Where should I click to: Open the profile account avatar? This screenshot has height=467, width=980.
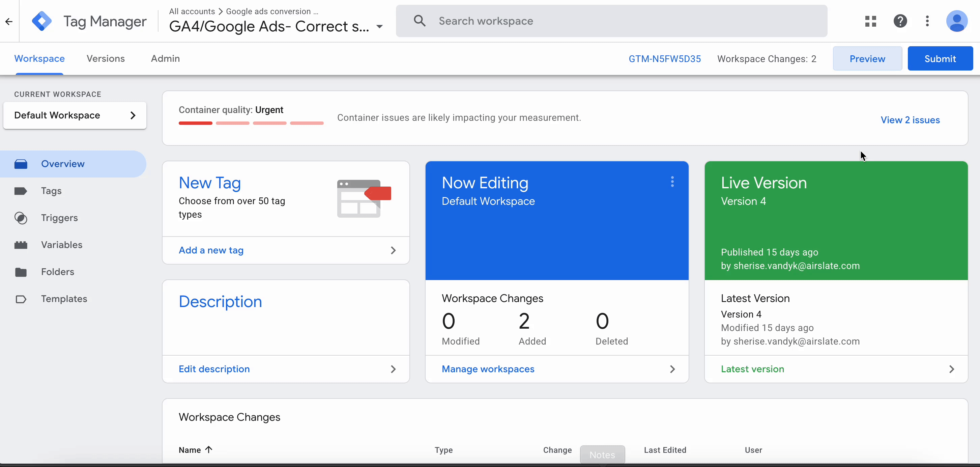[x=957, y=21]
